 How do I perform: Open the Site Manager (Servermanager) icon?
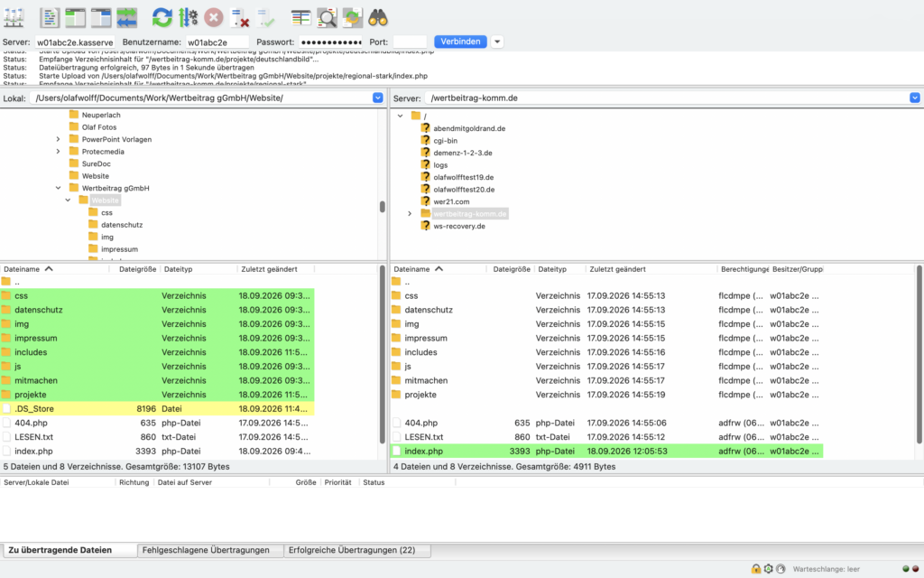(14, 18)
